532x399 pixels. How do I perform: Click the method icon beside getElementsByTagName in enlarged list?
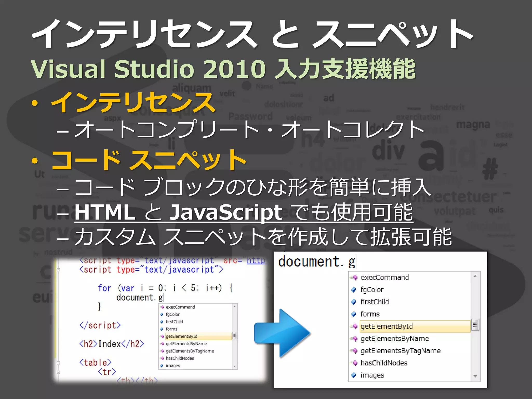click(x=354, y=351)
